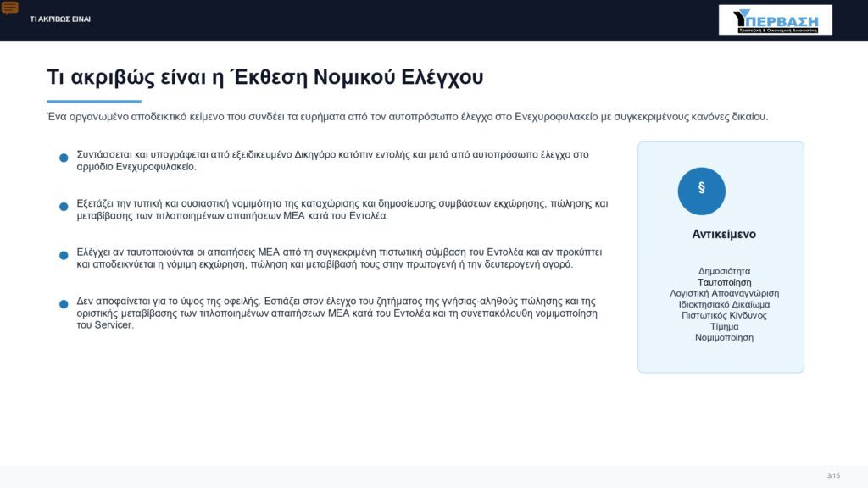Viewport: 868px width, 488px height.
Task: Click the ΥΠΕΡΒΑΣΗ logo in header
Action: click(775, 20)
